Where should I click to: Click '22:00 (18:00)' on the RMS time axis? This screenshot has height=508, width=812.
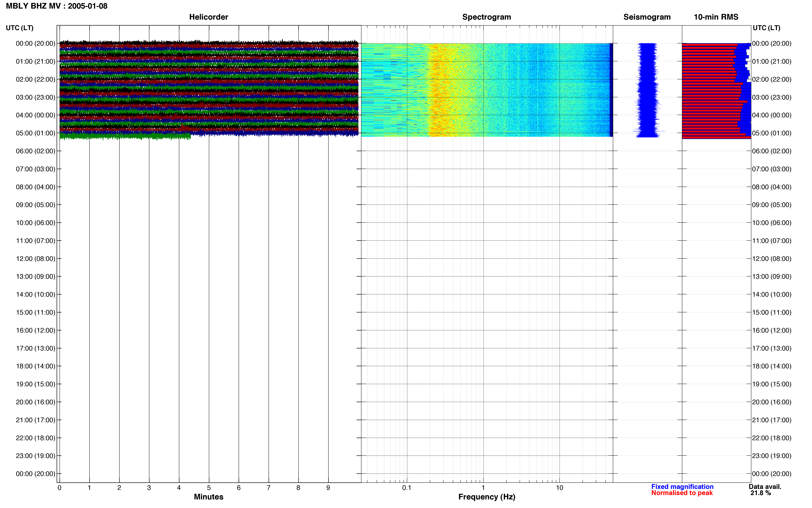(x=772, y=438)
